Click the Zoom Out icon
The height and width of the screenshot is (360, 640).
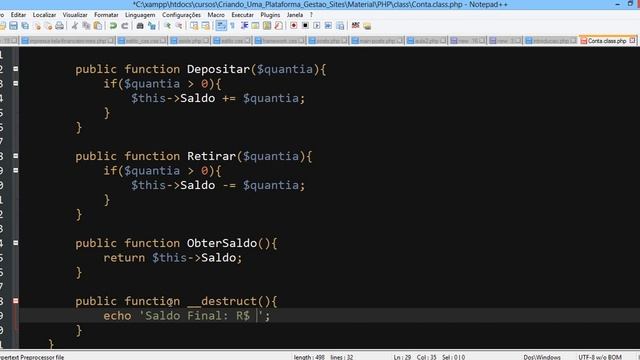coord(179,26)
